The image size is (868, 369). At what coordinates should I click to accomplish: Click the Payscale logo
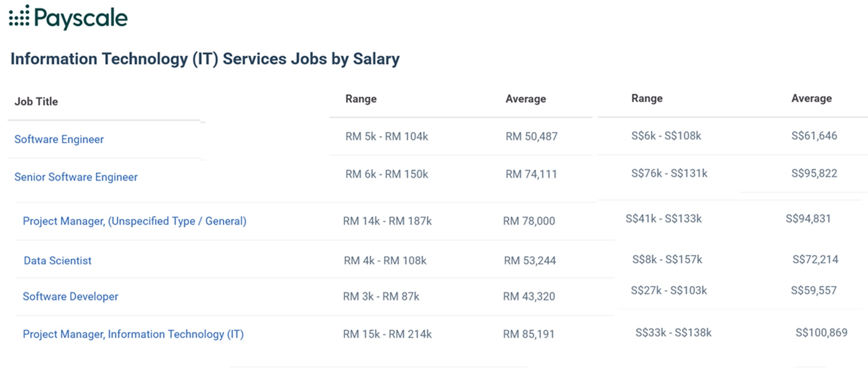click(68, 17)
